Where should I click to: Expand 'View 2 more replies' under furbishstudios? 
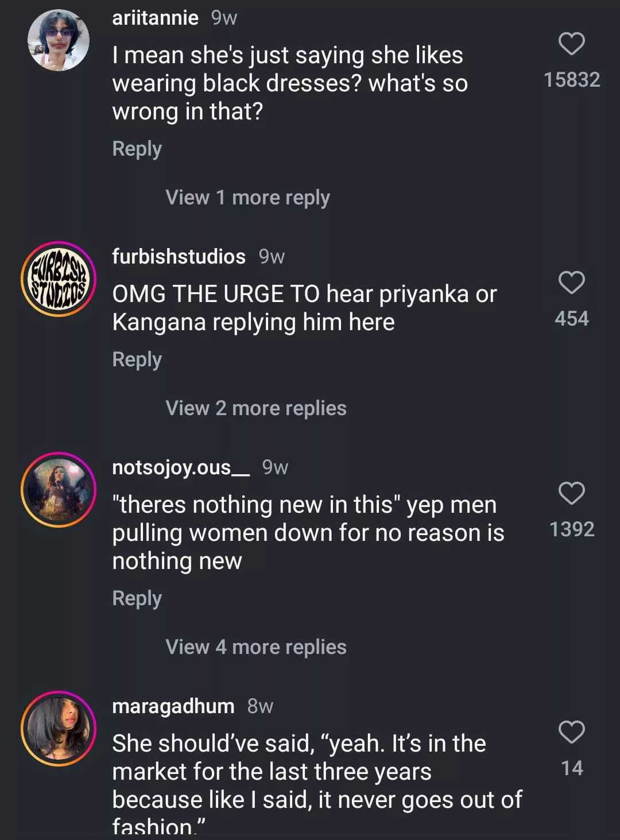[256, 408]
